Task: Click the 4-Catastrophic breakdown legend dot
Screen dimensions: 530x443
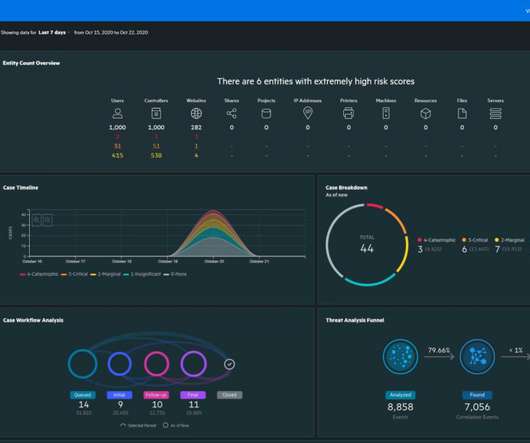Action: tap(419, 240)
